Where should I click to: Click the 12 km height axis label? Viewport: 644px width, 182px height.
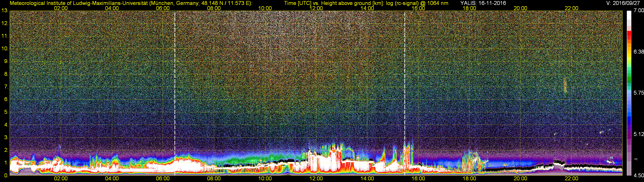point(5,23)
